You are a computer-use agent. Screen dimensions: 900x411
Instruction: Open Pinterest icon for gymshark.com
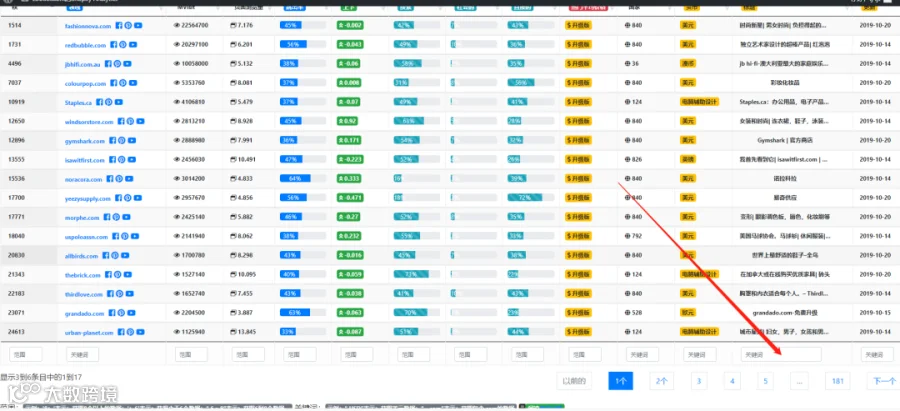tap(122, 141)
